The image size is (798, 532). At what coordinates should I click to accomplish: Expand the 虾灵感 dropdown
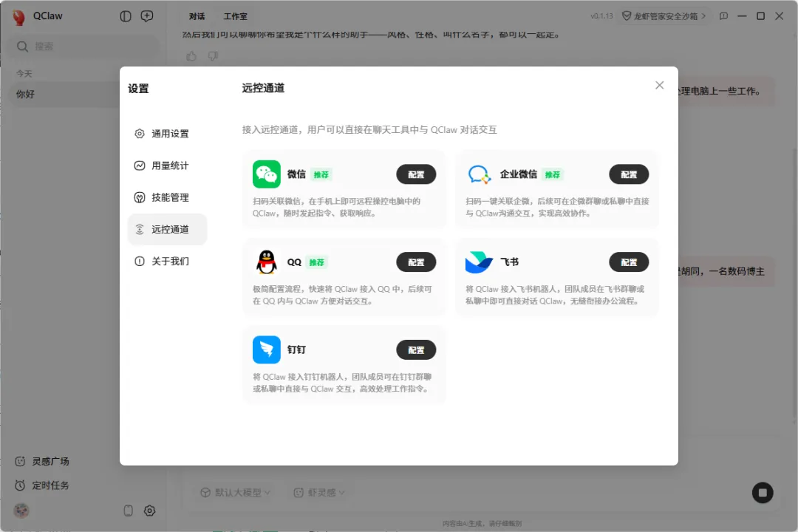pyautogui.click(x=320, y=492)
